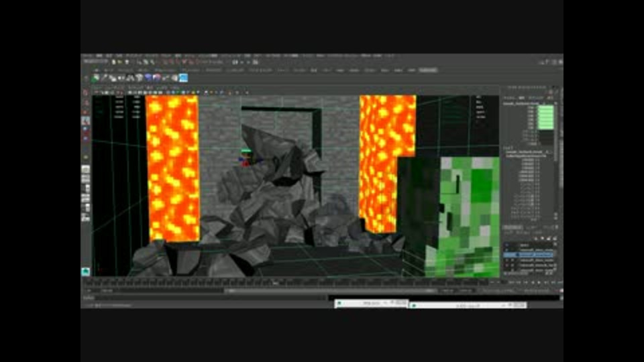Select the highlighted shelf tab
This screenshot has height=362, width=644.
428,70
